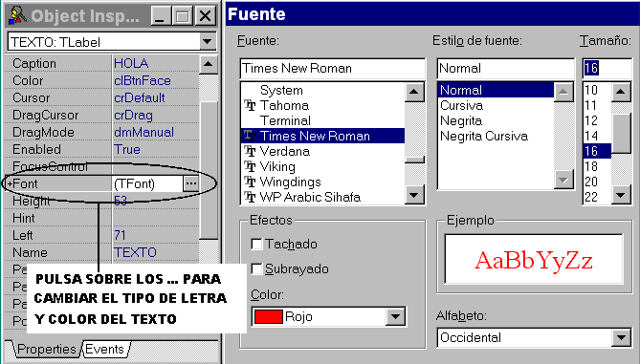Click the Object Inspector title bar icon
Screen dimensions: 640x364
[x=16, y=15]
